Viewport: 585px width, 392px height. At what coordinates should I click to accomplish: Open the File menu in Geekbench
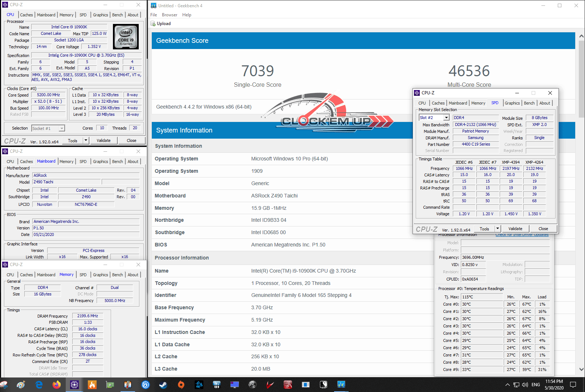pyautogui.click(x=154, y=15)
